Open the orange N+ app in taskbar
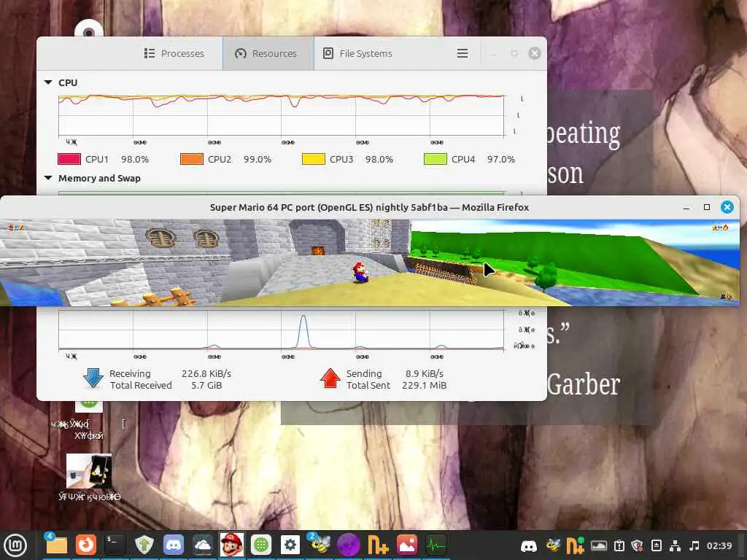 click(x=378, y=545)
